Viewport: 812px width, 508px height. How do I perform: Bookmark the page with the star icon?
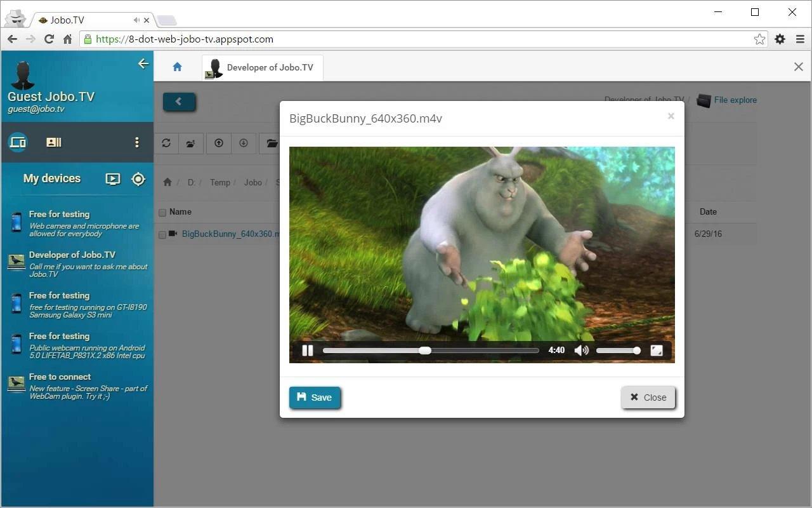tap(759, 39)
